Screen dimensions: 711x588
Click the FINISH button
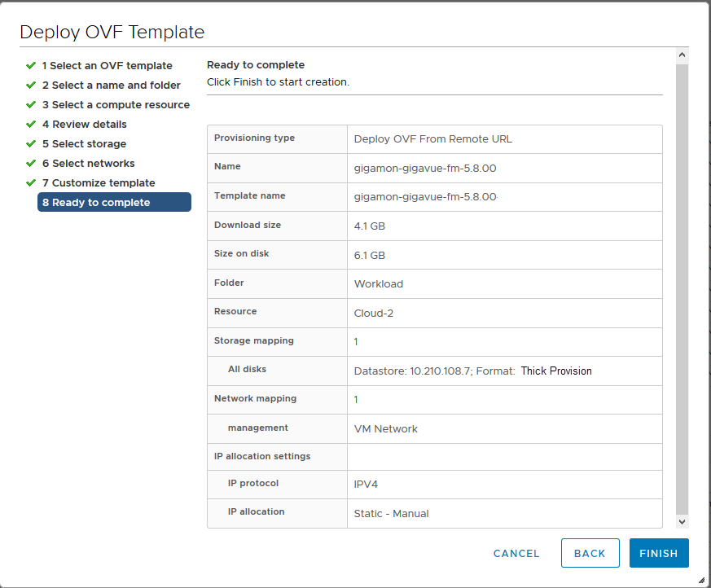click(x=659, y=553)
